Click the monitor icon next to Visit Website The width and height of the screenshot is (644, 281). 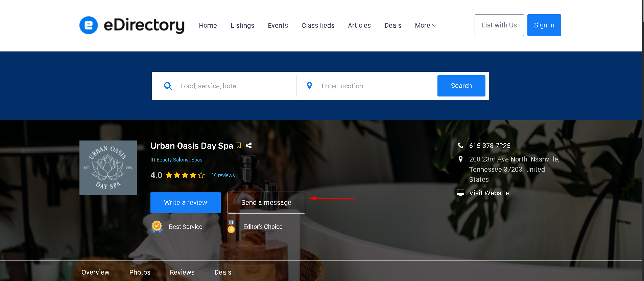pos(460,193)
